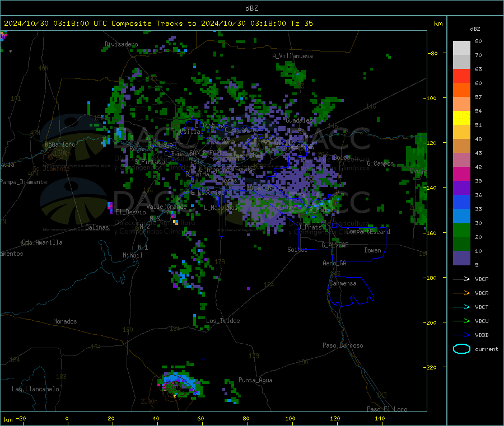Viewport: 504px width, 426px height.
Task: Click the white VBCP arrow in the legend
Action: [x=461, y=279]
